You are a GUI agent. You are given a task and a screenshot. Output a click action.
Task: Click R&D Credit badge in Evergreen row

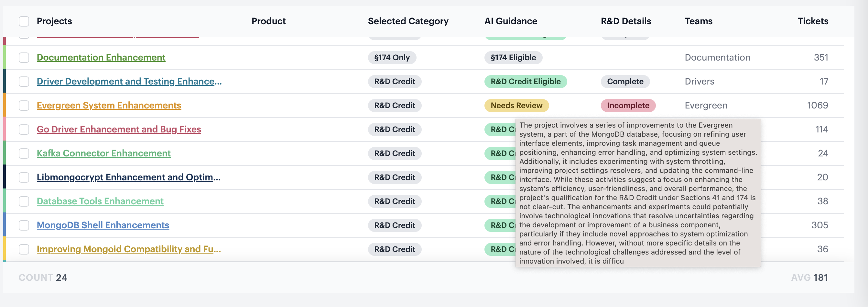[x=395, y=105]
